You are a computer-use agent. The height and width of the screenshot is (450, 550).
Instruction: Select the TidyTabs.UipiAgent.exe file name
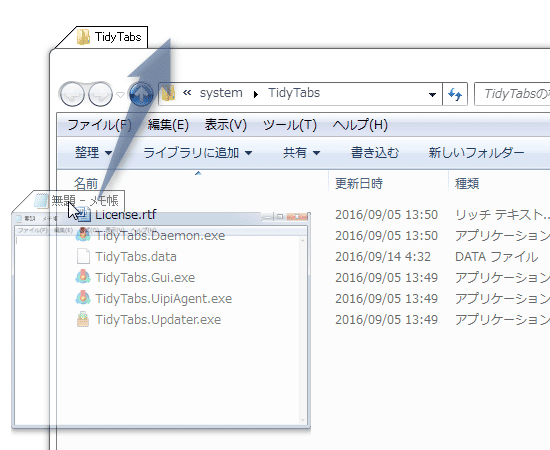click(x=163, y=299)
